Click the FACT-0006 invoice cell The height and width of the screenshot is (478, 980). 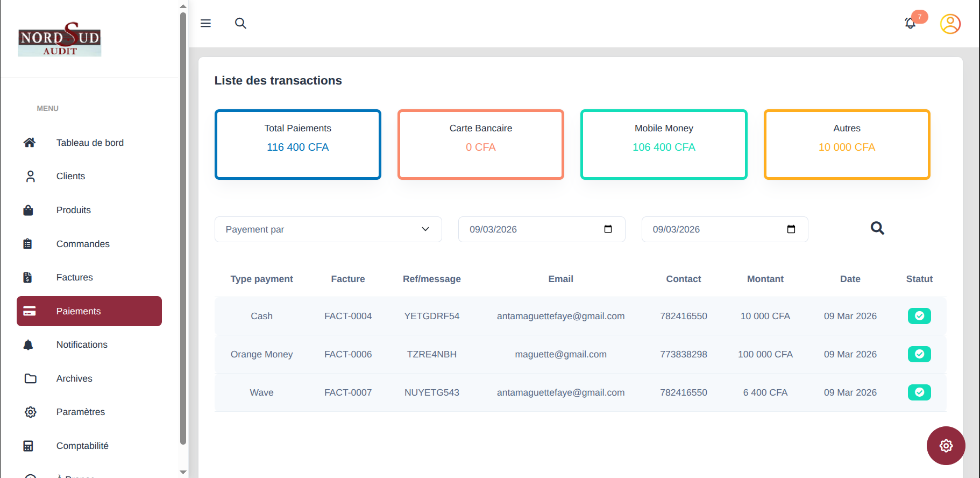(x=348, y=354)
